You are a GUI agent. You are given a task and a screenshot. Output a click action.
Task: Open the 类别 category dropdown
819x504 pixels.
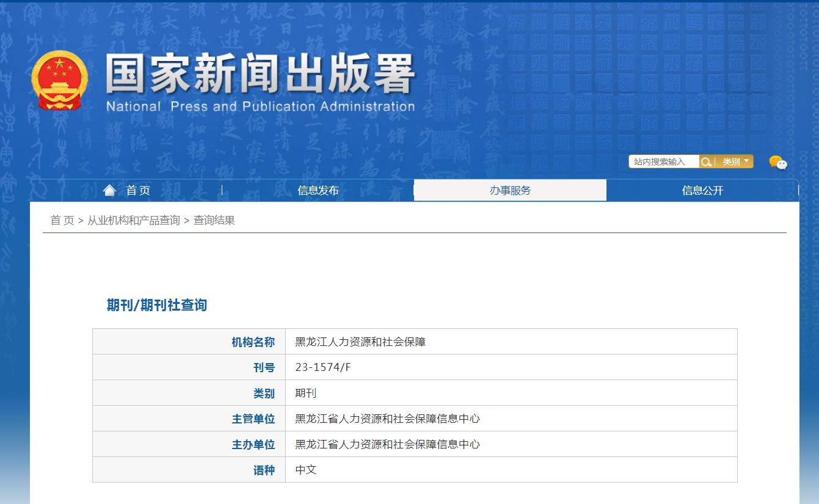tap(732, 161)
